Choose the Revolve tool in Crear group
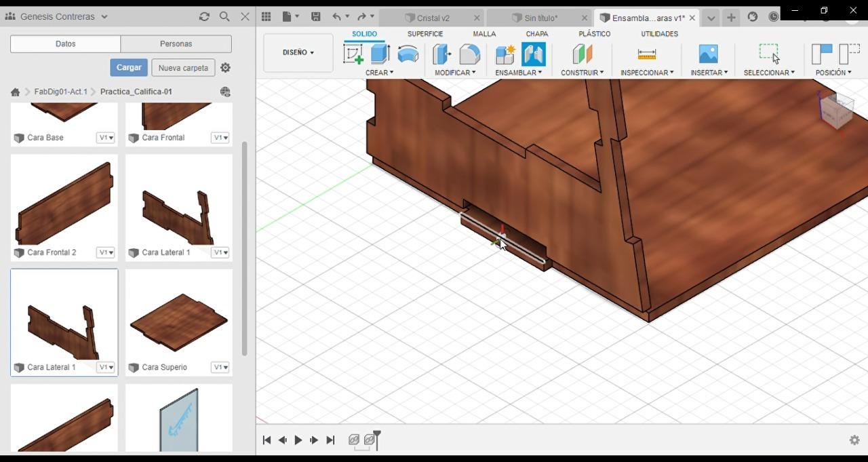The width and height of the screenshot is (868, 462). [408, 54]
